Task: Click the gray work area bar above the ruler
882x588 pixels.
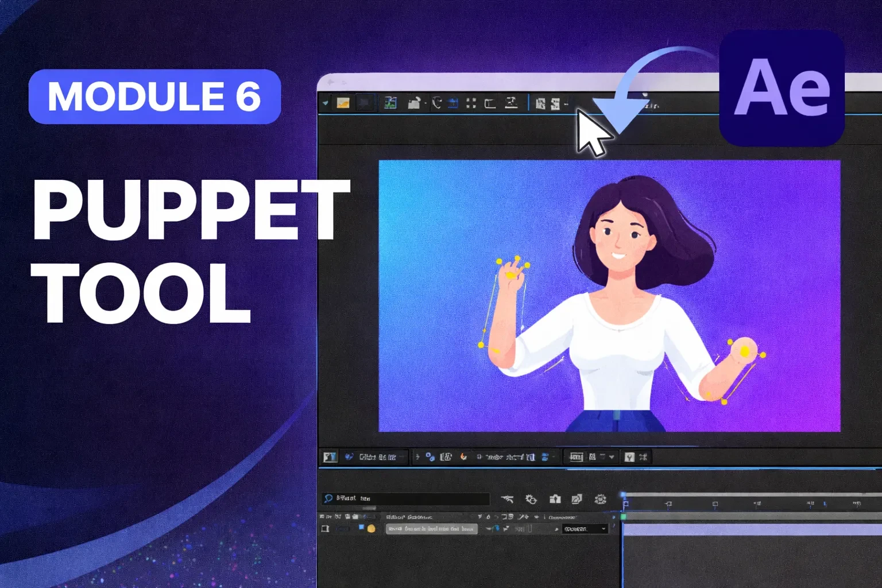Action: (x=753, y=494)
